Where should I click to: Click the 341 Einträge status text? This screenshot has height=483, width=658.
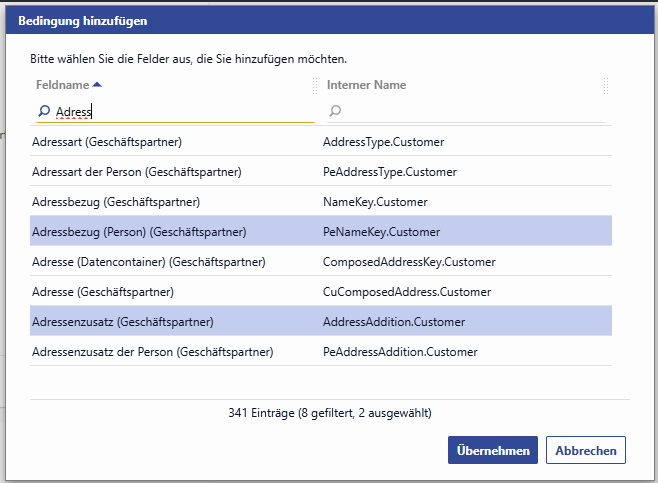coord(330,413)
